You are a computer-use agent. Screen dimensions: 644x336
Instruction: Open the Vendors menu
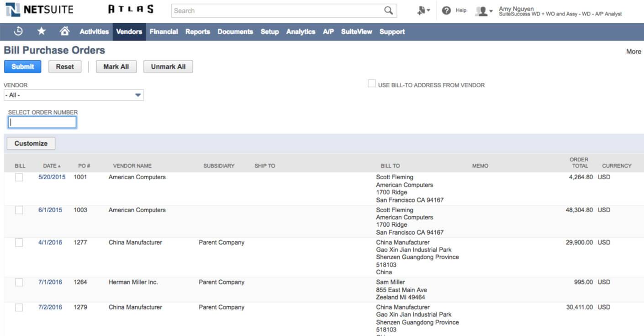click(x=129, y=32)
